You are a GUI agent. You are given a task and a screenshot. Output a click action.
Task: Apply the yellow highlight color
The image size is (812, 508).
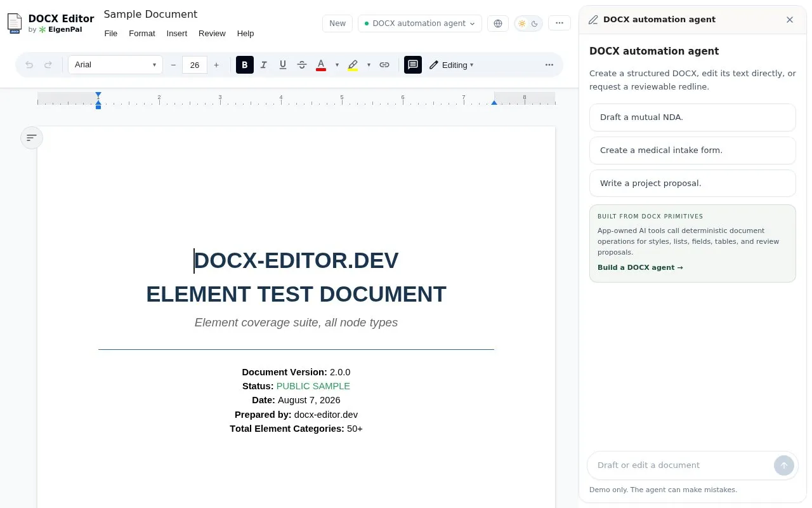tap(353, 65)
